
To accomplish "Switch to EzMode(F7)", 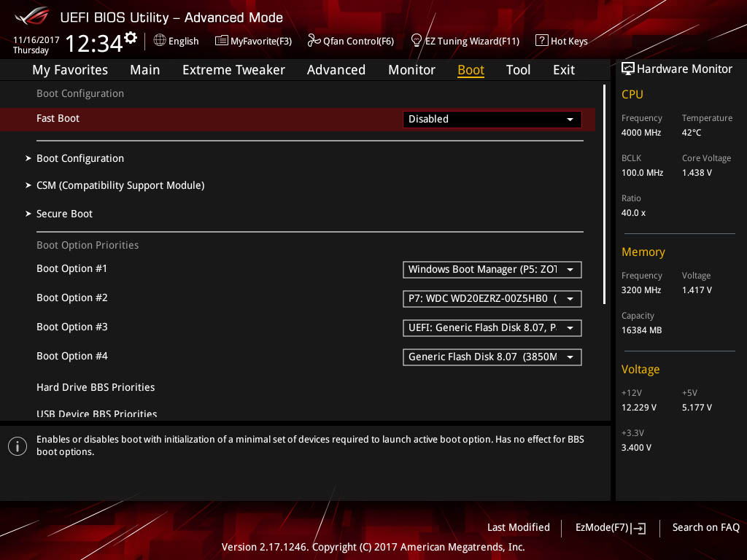I will point(611,528).
